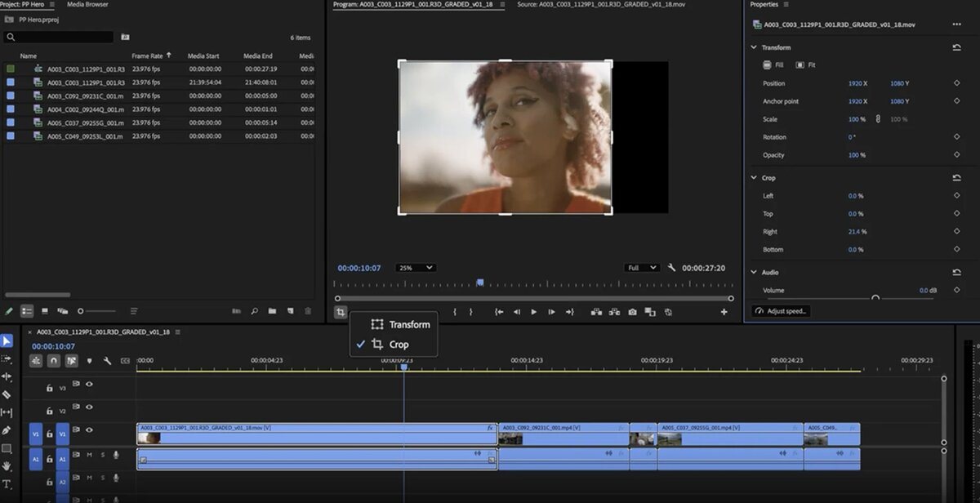Play the program monitor
The height and width of the screenshot is (503, 980).
coord(534,312)
